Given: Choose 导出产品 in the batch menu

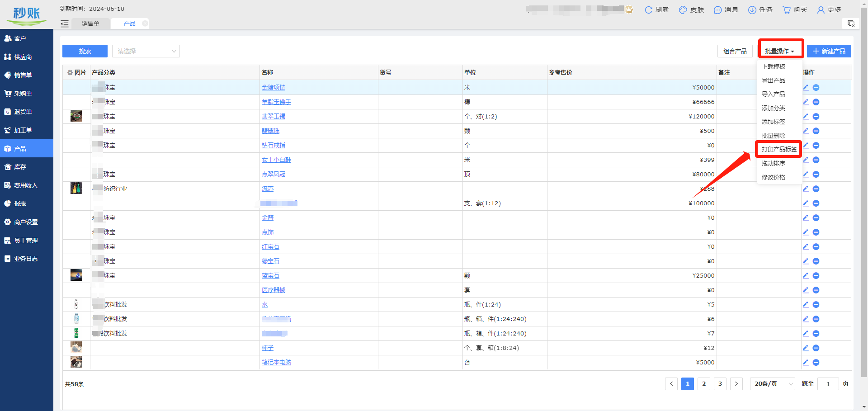Looking at the screenshot, I should (x=773, y=80).
